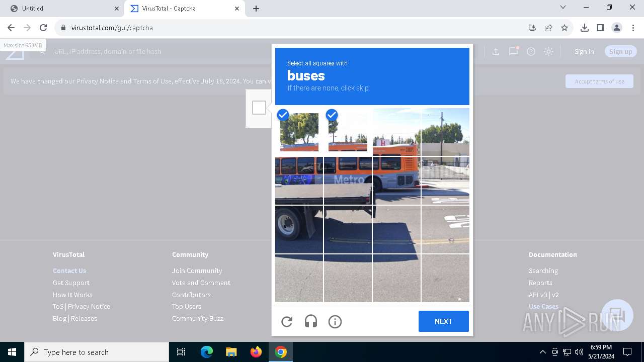Click the Sign in link

coord(584,51)
